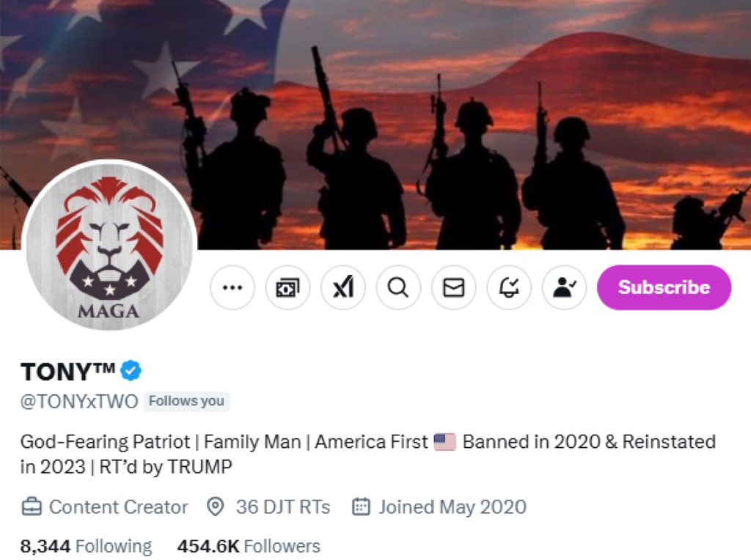
Task: Click the purple Subscribe button
Action: tap(664, 287)
